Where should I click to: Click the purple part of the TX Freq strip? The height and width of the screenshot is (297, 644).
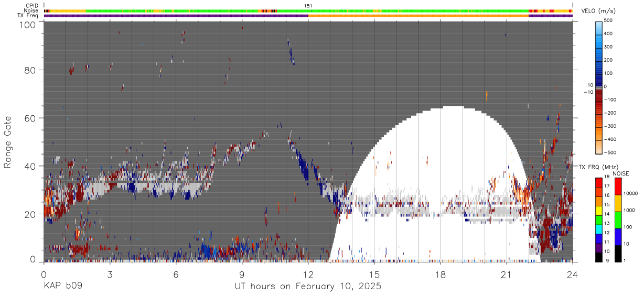176,16
